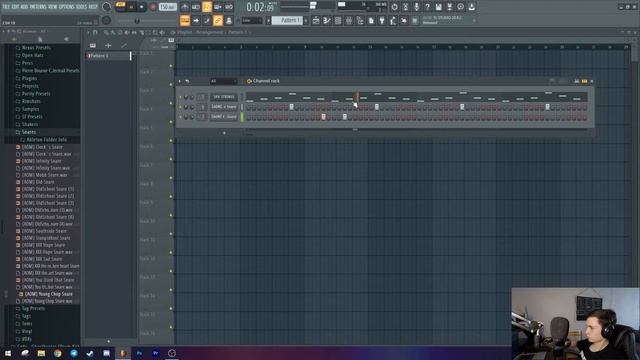Screen dimensions: 640x360
Task: Expand the Open Hats folder
Action: 32,56
